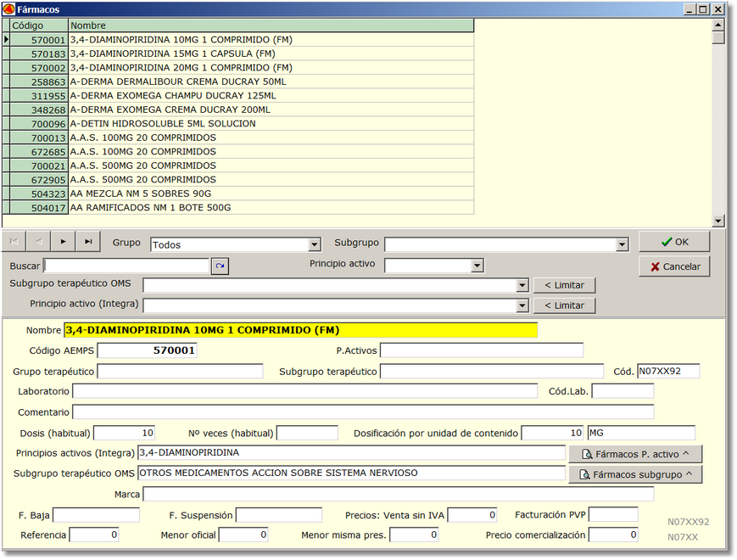Go to the first record navigation arrow
The height and width of the screenshot is (560, 737).
click(x=14, y=241)
